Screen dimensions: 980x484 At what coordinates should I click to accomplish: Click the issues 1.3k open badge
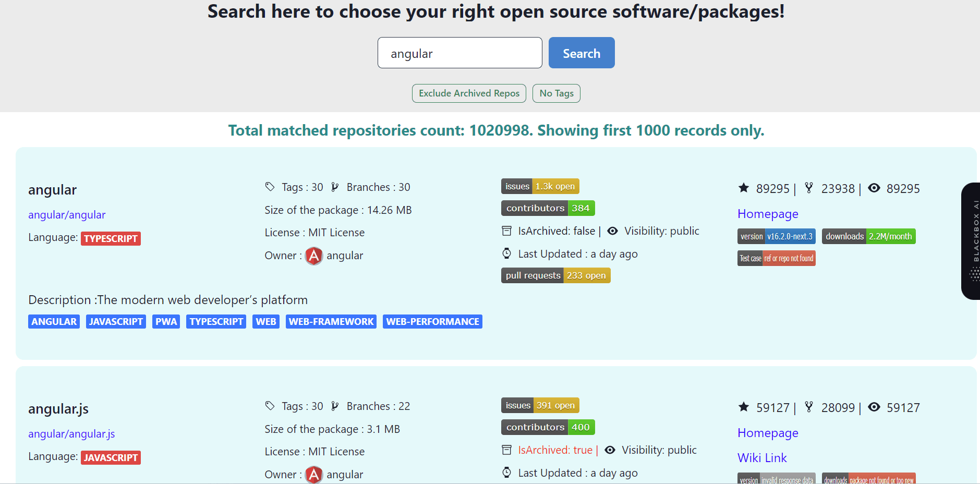tap(540, 186)
